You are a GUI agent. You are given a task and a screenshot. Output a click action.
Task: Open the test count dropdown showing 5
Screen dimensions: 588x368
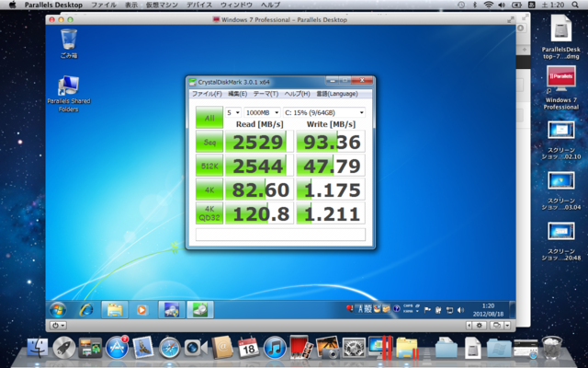click(x=233, y=112)
